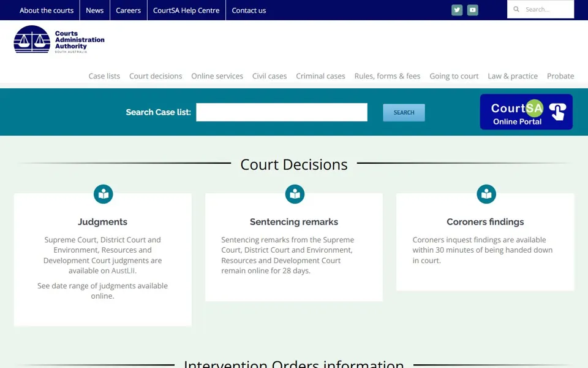Follow the AustLII link
Image resolution: width=588 pixels, height=368 pixels.
point(123,270)
